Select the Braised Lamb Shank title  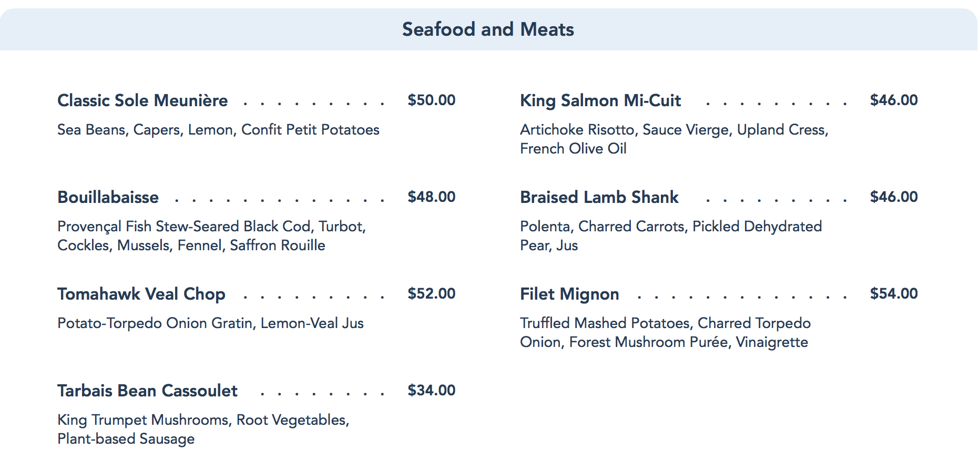599,197
